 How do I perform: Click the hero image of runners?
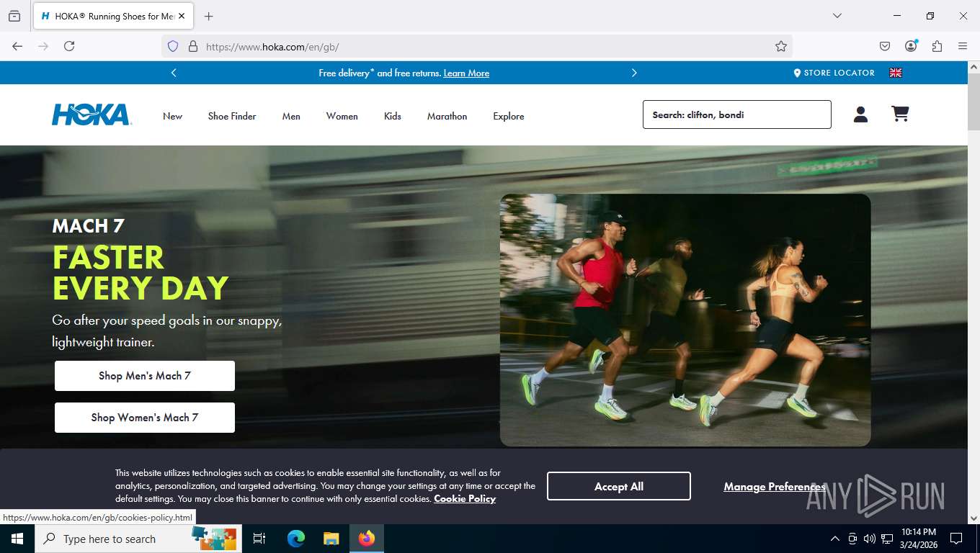point(685,320)
